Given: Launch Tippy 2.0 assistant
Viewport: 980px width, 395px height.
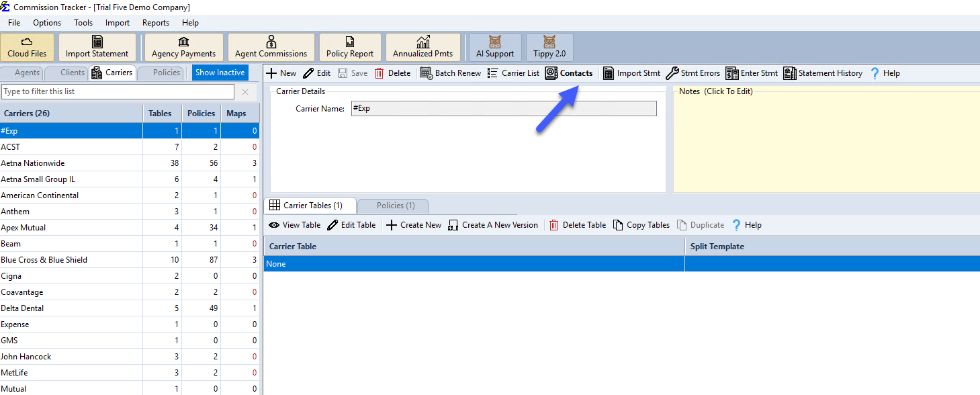Looking at the screenshot, I should click(x=549, y=47).
